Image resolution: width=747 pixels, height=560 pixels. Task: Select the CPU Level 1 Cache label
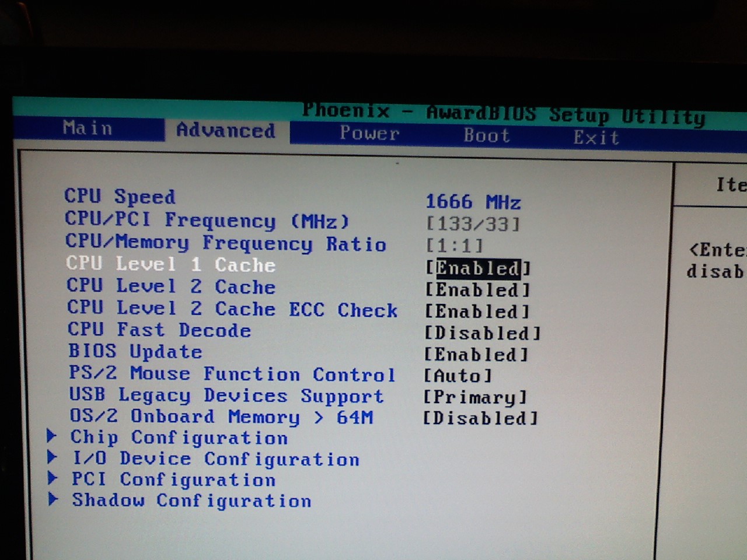[x=170, y=264]
